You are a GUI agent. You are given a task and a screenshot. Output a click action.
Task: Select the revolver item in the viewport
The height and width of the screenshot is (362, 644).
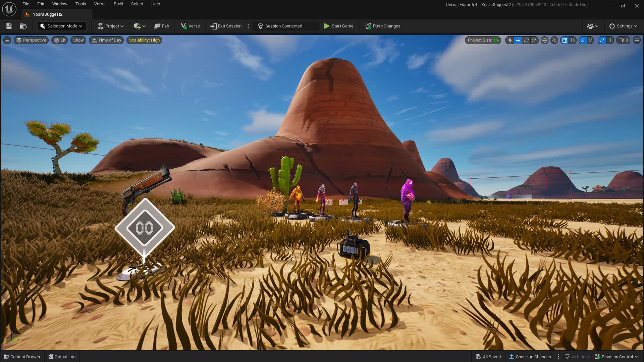click(146, 188)
